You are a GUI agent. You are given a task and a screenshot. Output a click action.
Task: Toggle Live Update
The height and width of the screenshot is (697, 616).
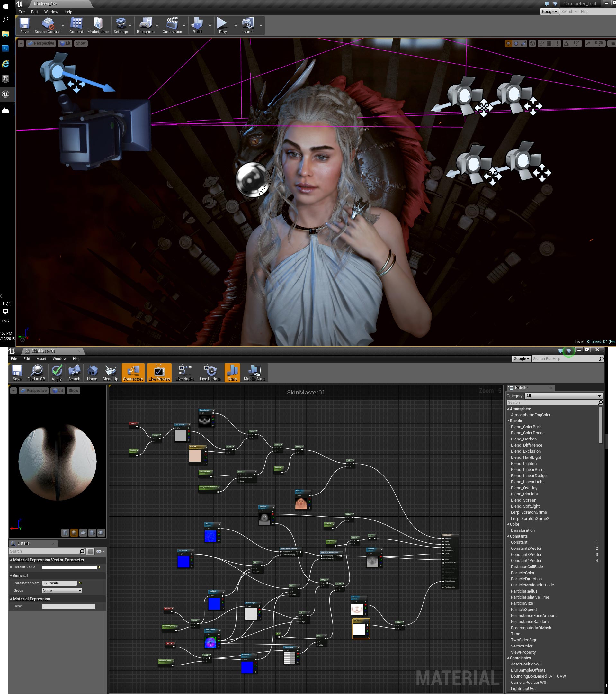pyautogui.click(x=210, y=373)
